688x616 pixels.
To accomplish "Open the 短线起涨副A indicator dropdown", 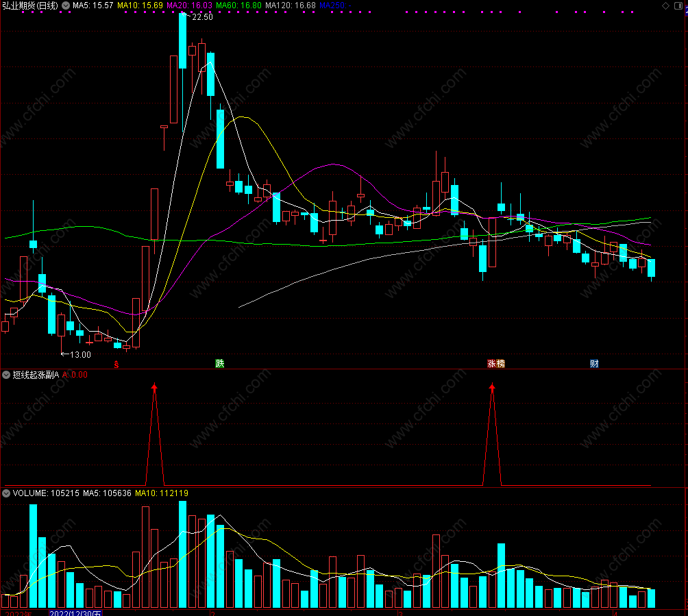I will coord(6,375).
